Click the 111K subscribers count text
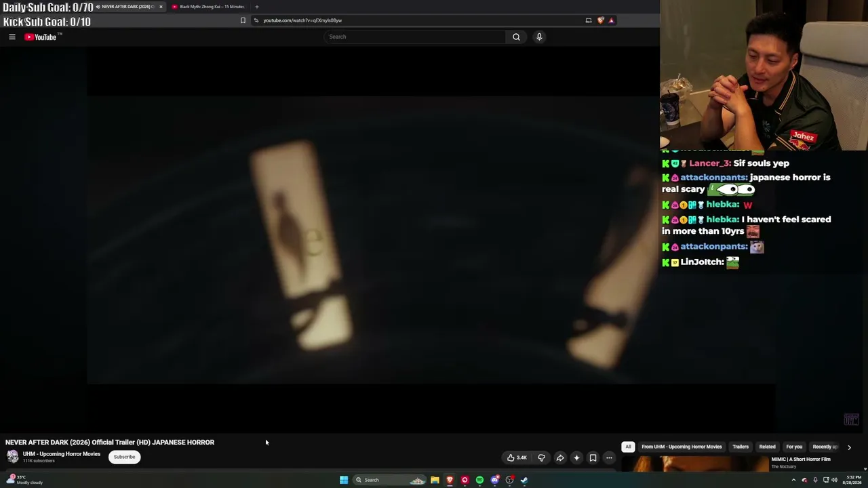Image resolution: width=868 pixels, height=488 pixels. click(39, 461)
